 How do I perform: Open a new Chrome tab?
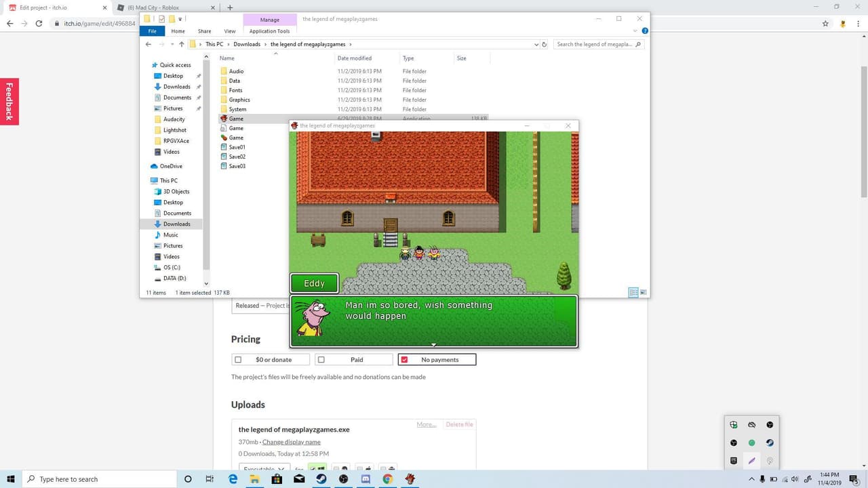230,7
